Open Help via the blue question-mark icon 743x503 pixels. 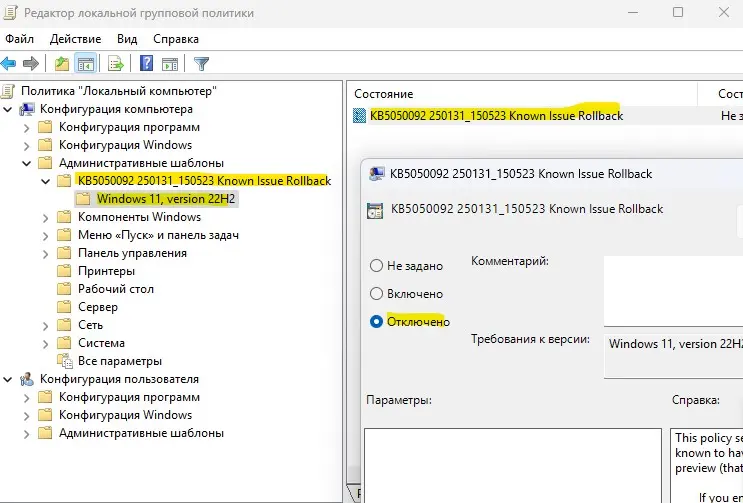click(146, 63)
